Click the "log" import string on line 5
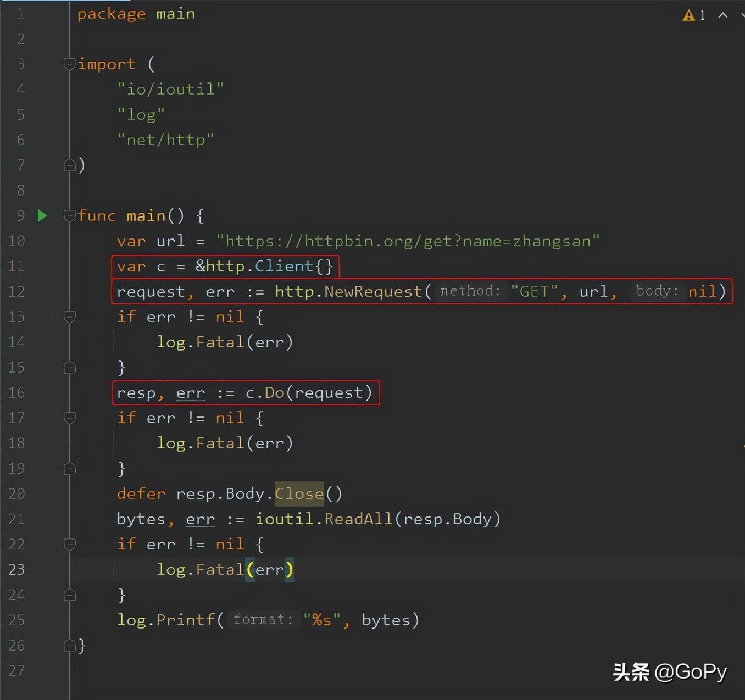This screenshot has width=745, height=700. coord(141,114)
